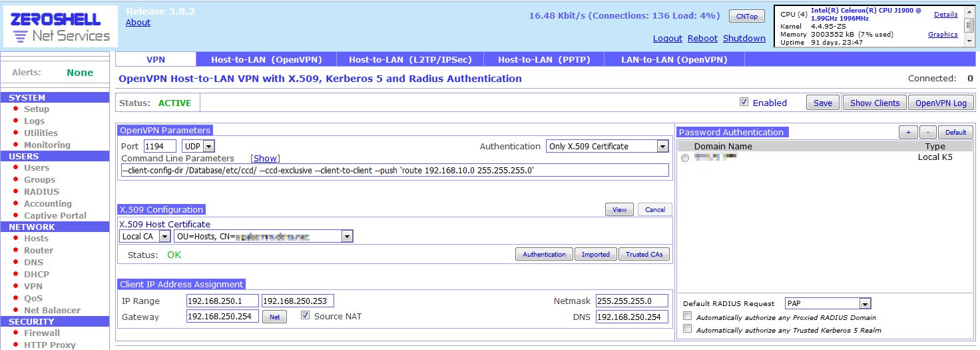Click the X.509 Cancel button

(655, 209)
